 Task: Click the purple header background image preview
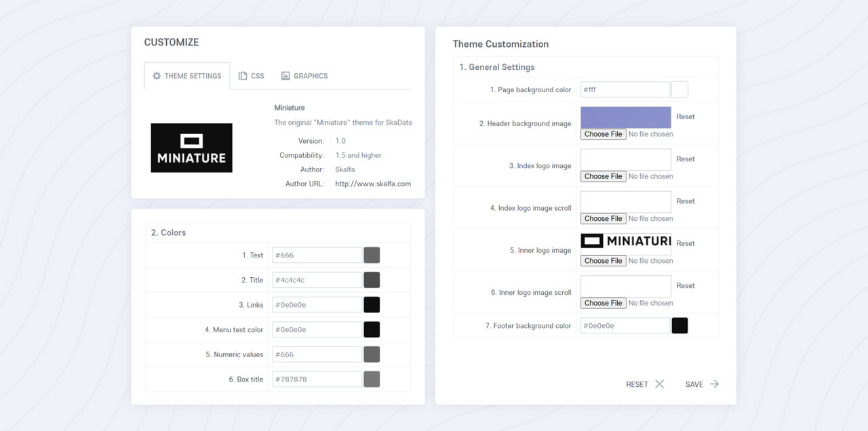point(625,116)
